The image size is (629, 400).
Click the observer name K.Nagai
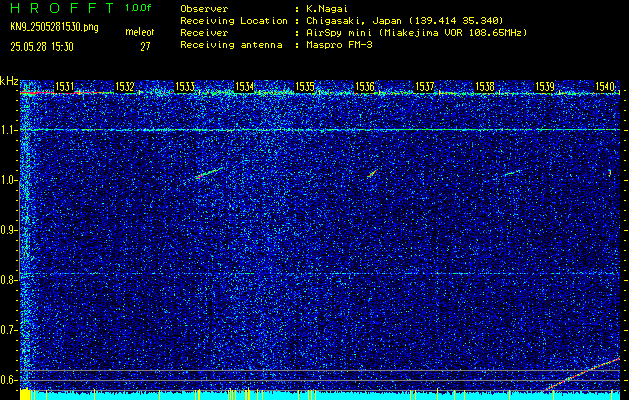pos(327,8)
